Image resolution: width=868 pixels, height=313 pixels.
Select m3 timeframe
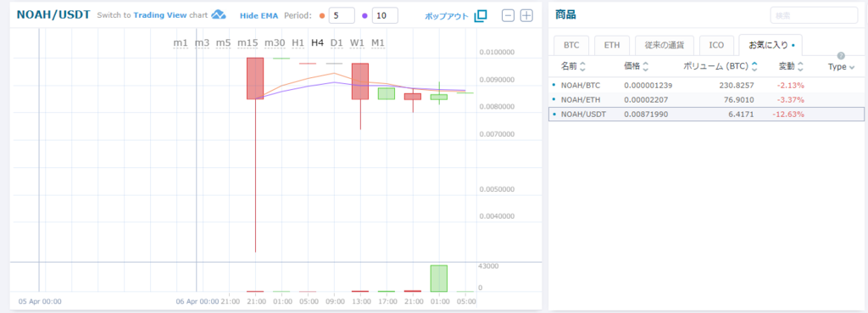[202, 42]
